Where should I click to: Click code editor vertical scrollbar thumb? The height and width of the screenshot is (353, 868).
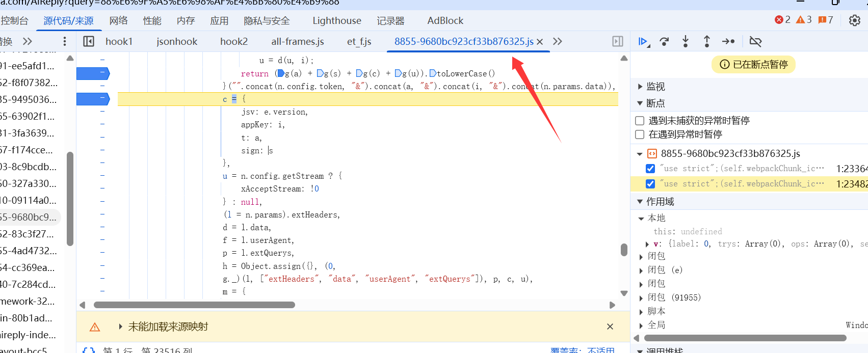[624, 250]
